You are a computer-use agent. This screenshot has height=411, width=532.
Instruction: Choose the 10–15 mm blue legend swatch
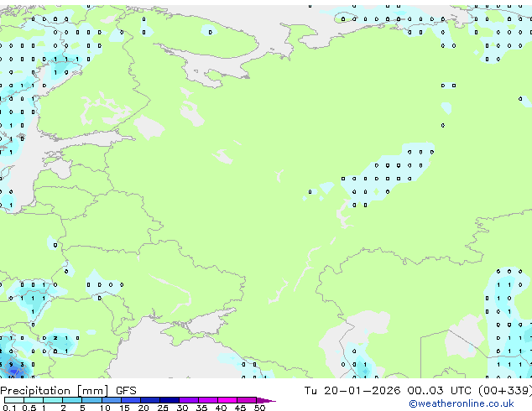(112, 400)
